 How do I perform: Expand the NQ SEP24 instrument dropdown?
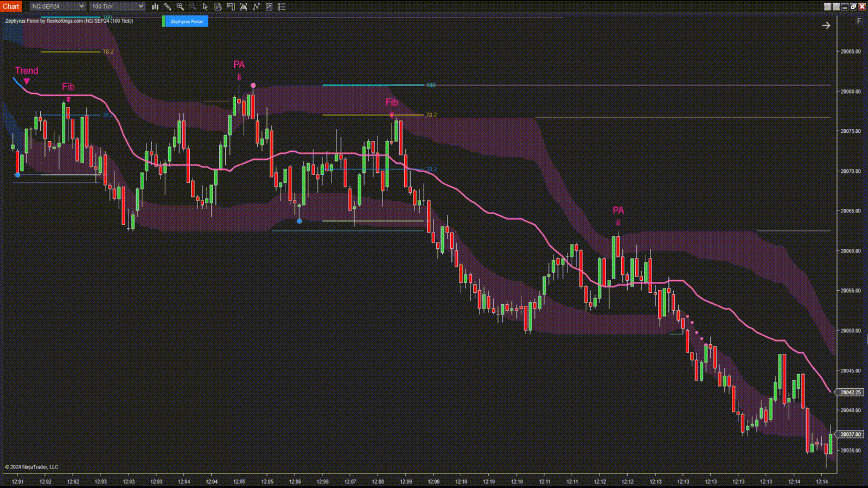coord(58,7)
